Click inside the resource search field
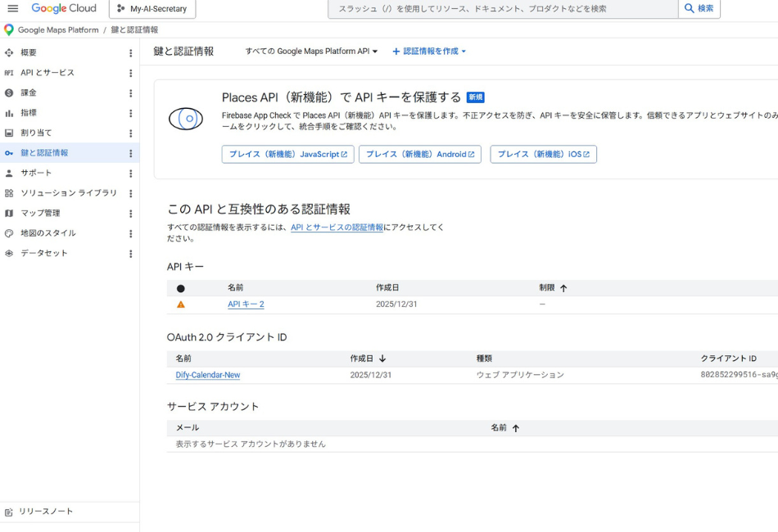This screenshot has height=532, width=778. coord(491,9)
